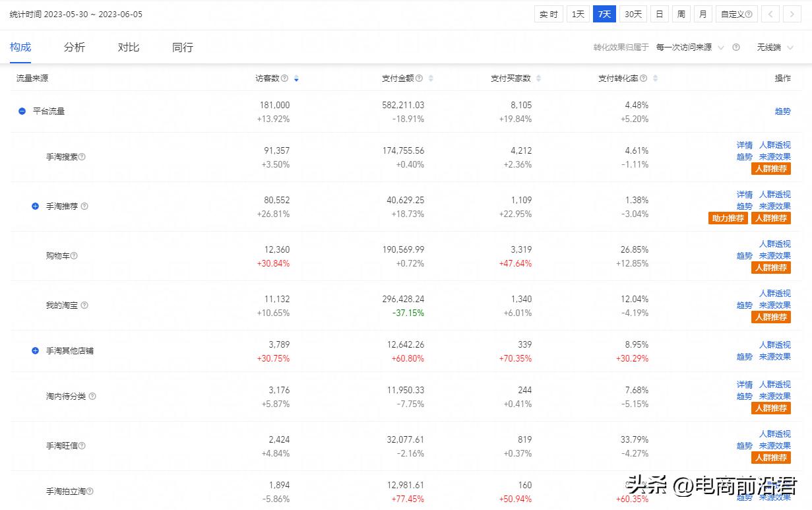Click the 人群推荐 button on 购物车 row

[x=771, y=267]
